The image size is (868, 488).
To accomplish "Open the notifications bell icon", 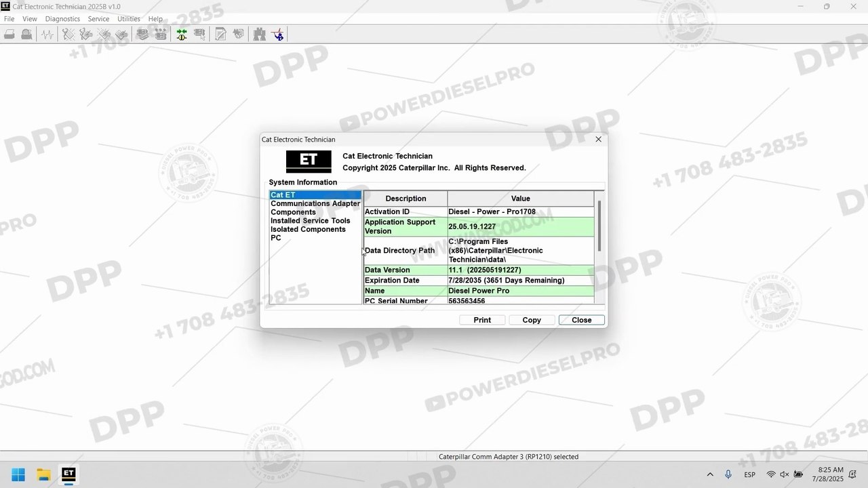I will 854,474.
